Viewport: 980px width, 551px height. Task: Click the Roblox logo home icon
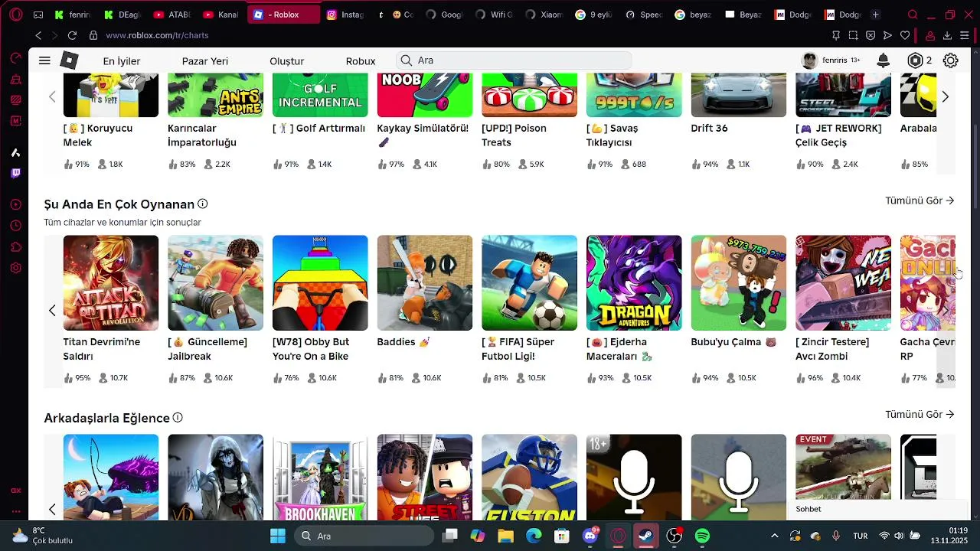(69, 60)
